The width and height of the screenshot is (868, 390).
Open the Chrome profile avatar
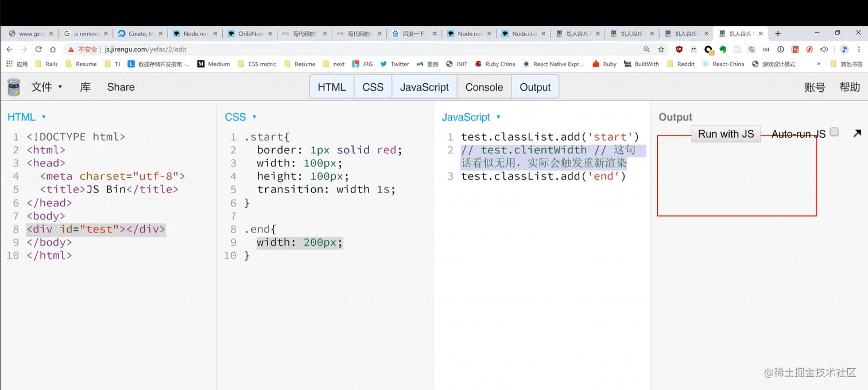coord(844,49)
